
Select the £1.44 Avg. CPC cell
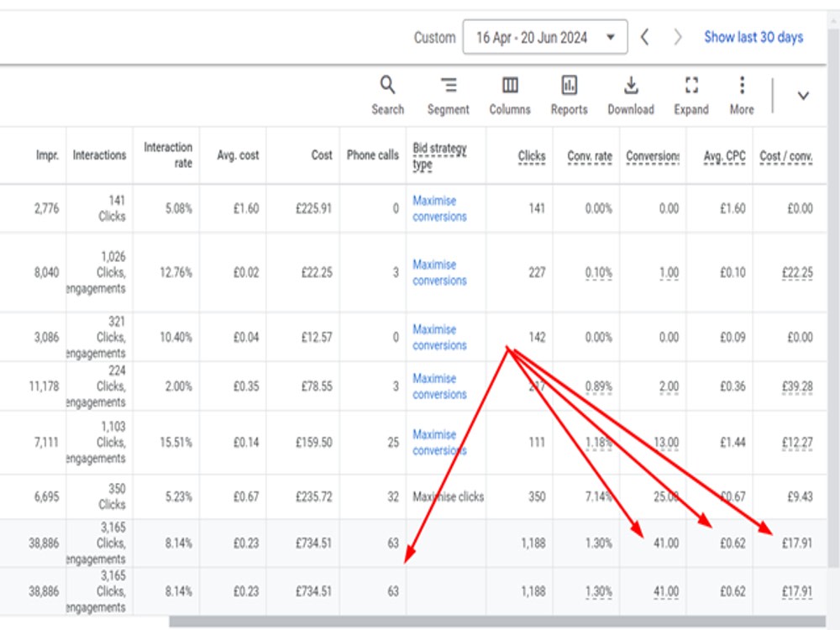point(732,443)
